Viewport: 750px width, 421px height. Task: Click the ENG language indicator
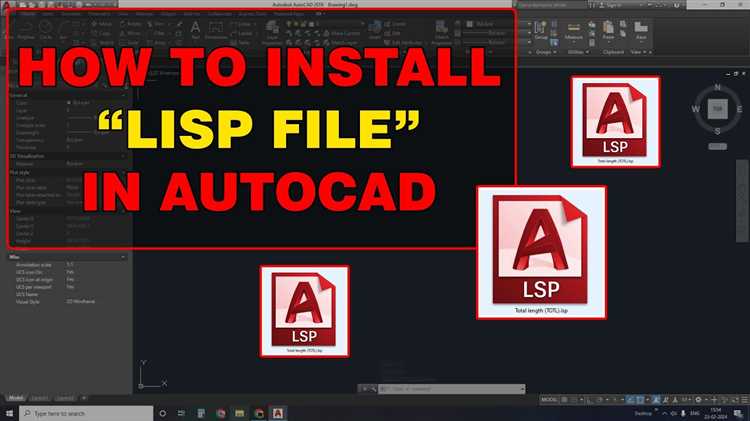(x=695, y=413)
